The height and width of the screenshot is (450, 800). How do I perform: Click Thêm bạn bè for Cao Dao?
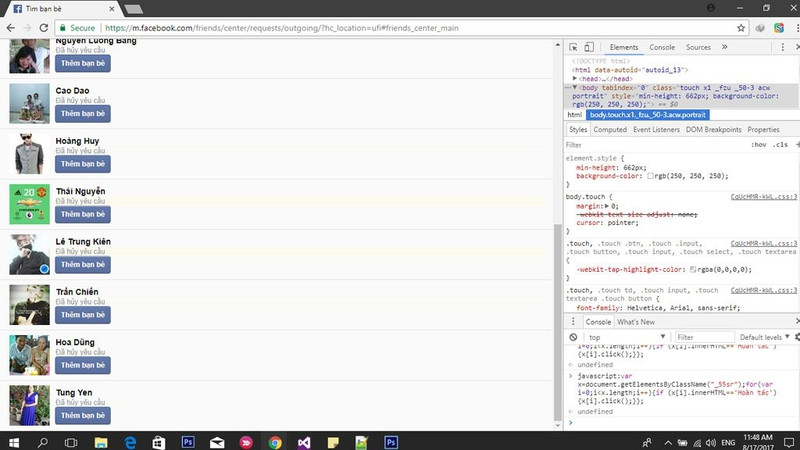coord(82,113)
